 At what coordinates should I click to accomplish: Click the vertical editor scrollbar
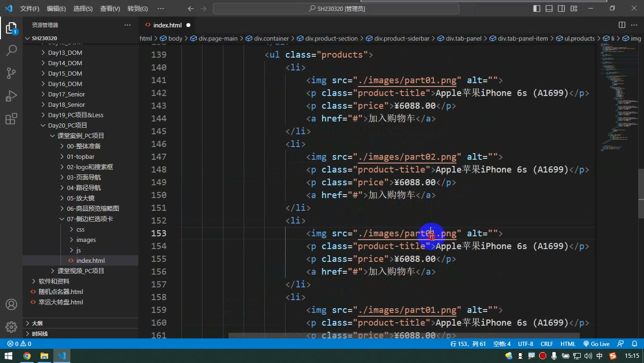[641, 193]
